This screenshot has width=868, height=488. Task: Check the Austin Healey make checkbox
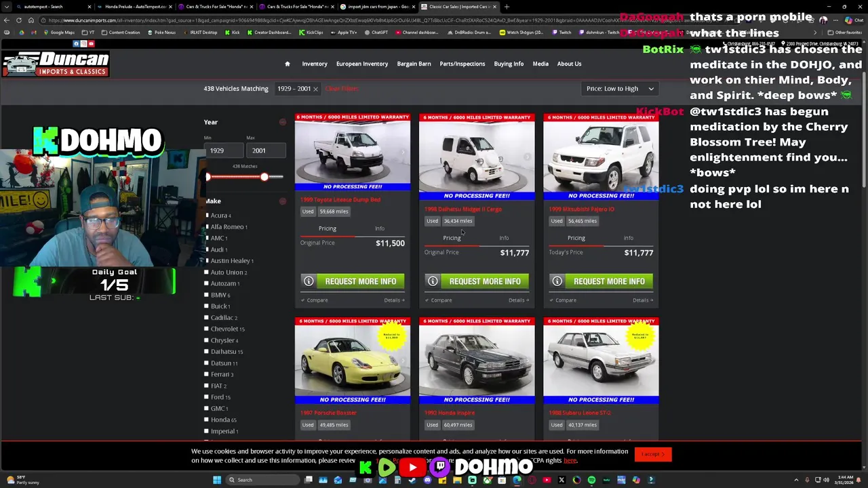point(207,261)
